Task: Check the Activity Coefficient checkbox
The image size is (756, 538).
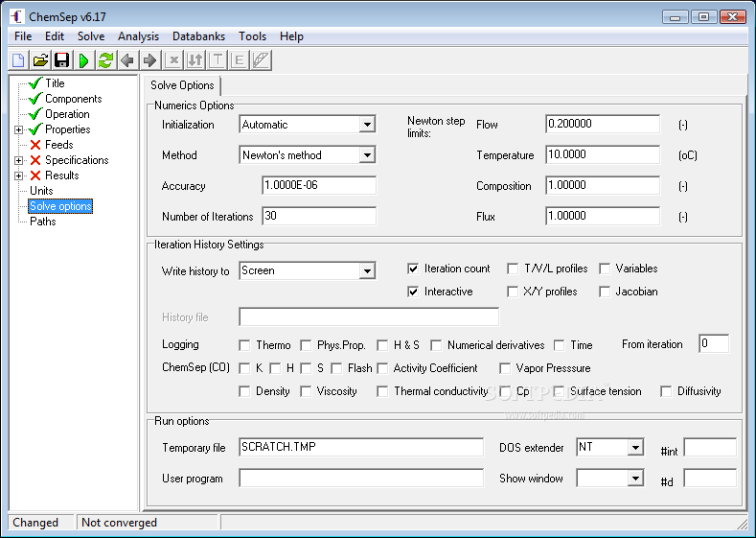Action: pyautogui.click(x=383, y=368)
